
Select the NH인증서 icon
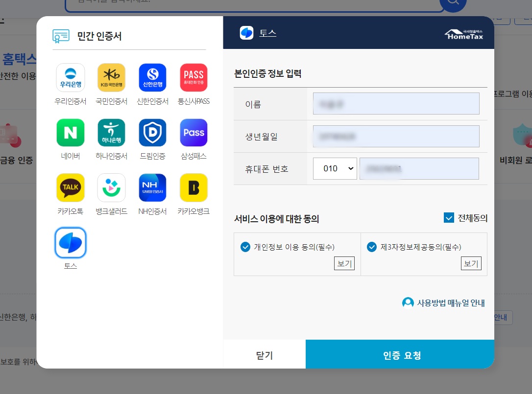153,187
